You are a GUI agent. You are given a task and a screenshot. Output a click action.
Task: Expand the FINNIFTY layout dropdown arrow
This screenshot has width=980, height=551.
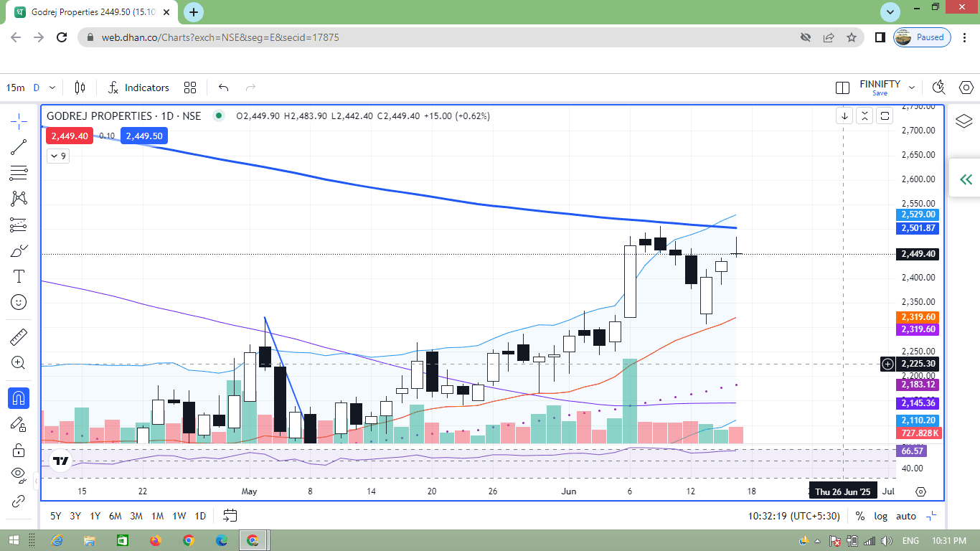pos(912,88)
